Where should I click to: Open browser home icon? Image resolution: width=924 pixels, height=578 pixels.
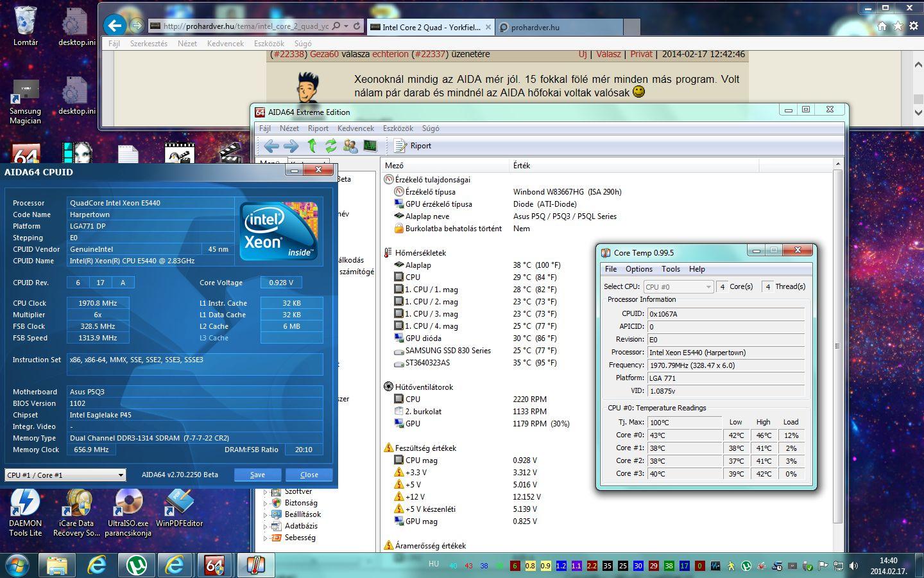point(882,26)
